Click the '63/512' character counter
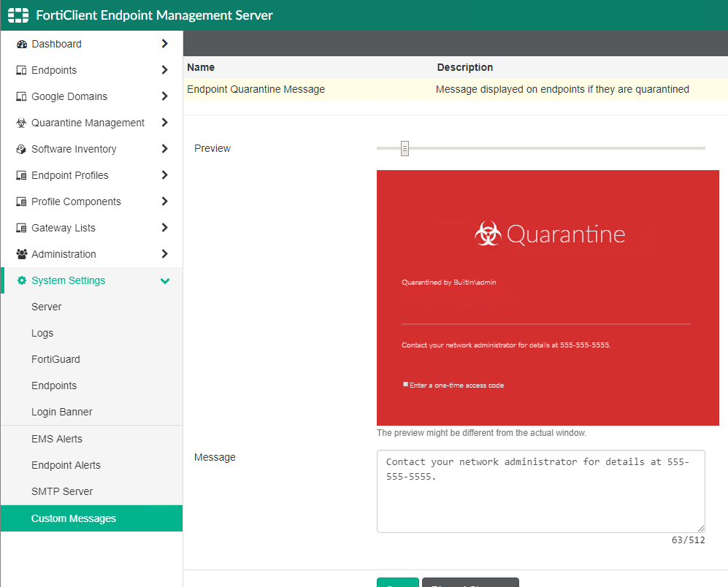The width and height of the screenshot is (728, 587). [x=688, y=540]
